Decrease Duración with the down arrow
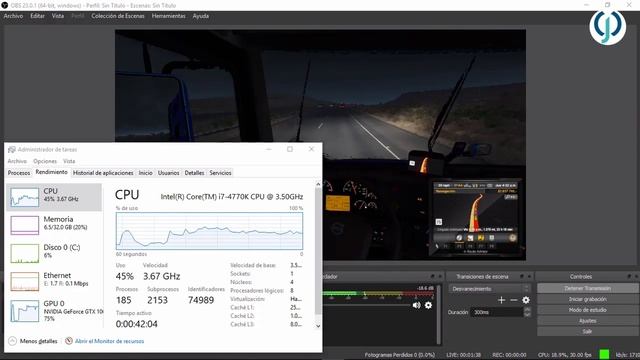640x360 pixels. coord(527,314)
